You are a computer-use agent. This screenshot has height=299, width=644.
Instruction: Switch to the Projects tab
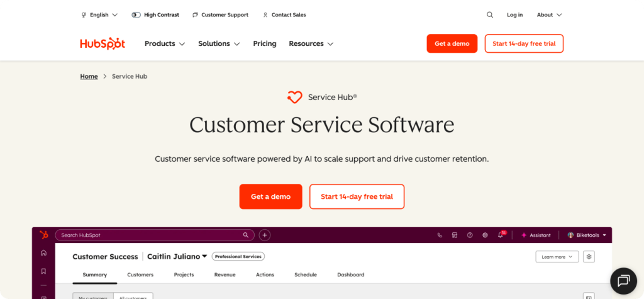184,274
